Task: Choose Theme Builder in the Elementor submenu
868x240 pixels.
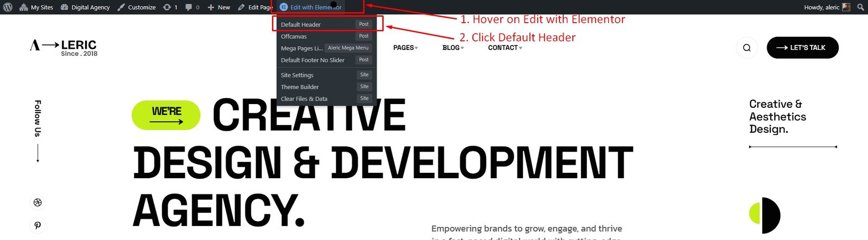Action: coord(300,87)
